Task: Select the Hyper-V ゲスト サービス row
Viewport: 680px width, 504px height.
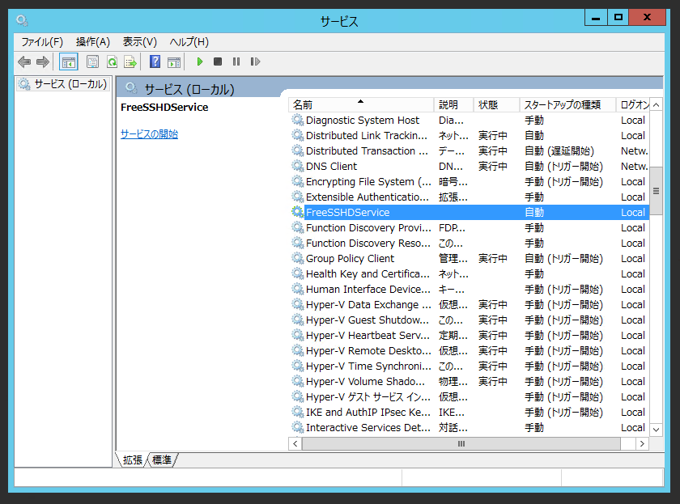Action: [469, 397]
